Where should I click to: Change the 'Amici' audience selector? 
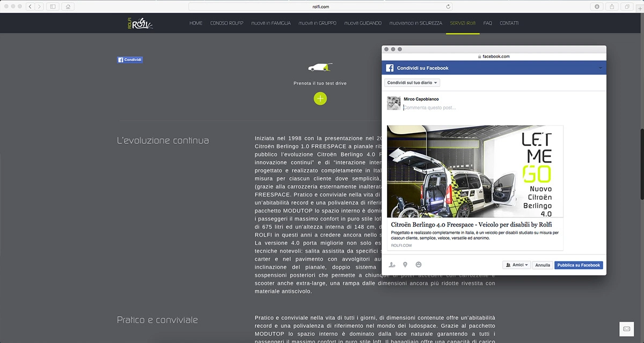(517, 265)
